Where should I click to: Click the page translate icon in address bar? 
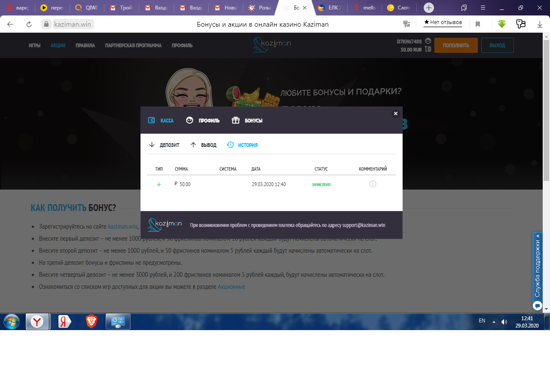(406, 24)
